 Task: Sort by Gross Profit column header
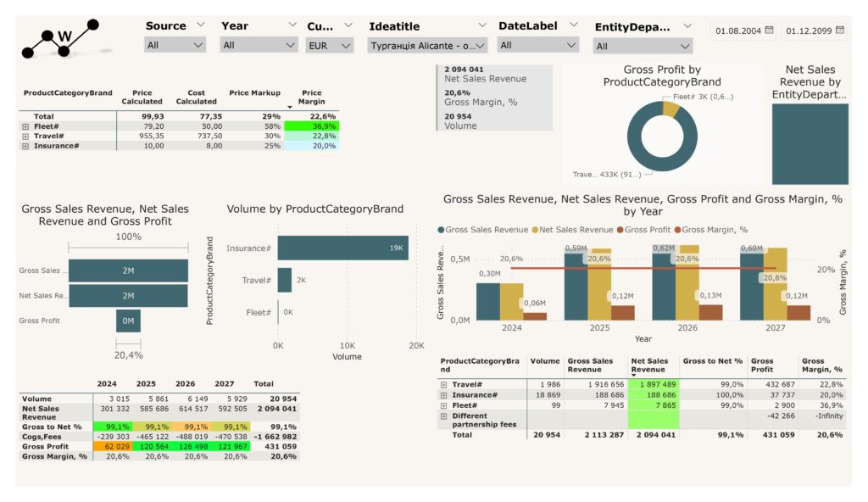point(762,365)
